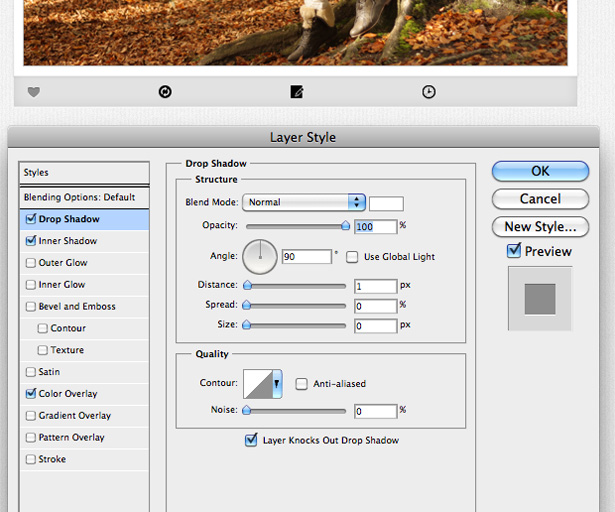Click the Angle value field
Screen dimensions: 615x512
click(x=307, y=257)
